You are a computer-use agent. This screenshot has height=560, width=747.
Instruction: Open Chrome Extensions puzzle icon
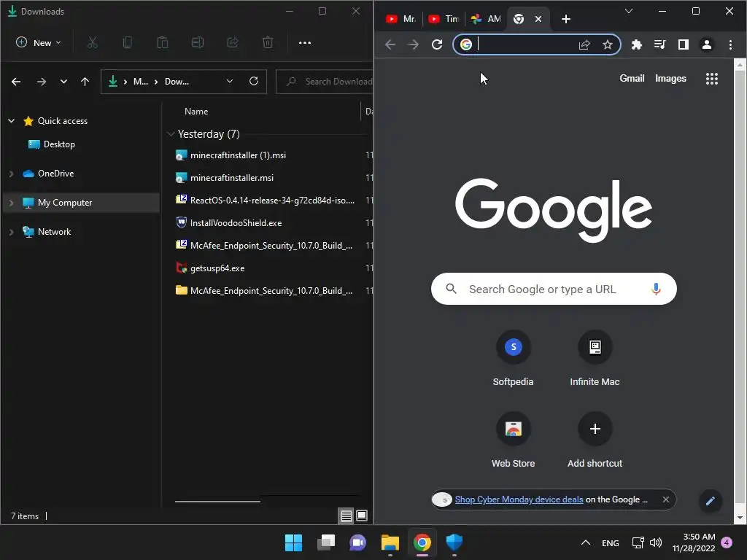click(636, 44)
